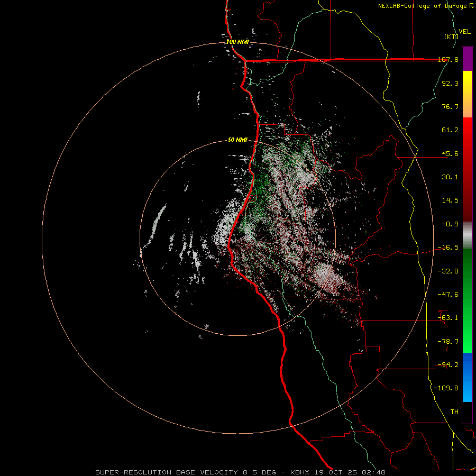Click the -78.7 value on the velocity scale
The height and width of the screenshot is (476, 476).
coord(448,342)
